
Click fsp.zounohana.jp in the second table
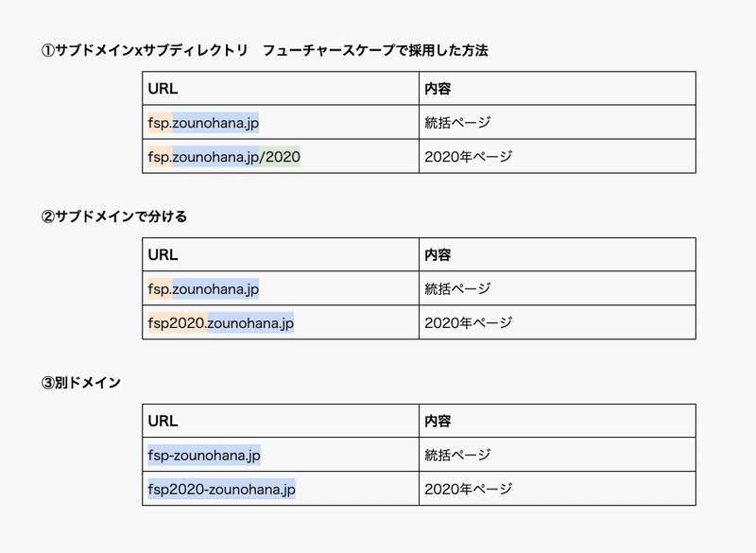[203, 289]
